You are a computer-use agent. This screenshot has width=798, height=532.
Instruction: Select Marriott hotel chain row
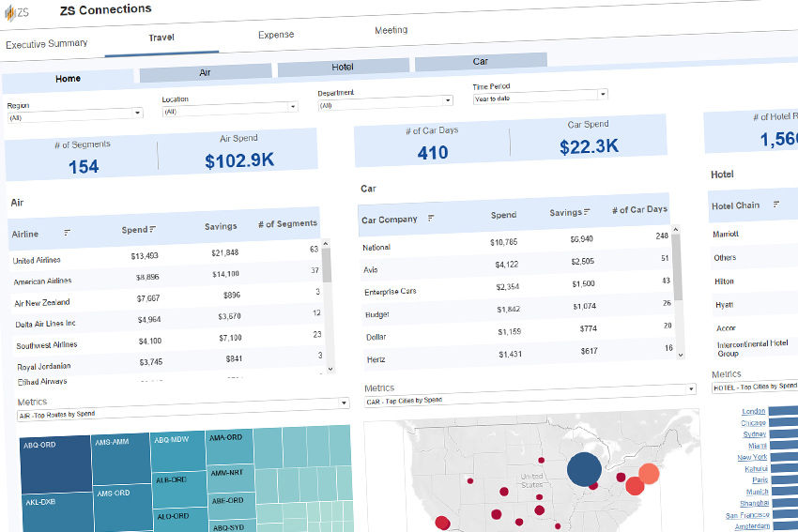coord(754,234)
